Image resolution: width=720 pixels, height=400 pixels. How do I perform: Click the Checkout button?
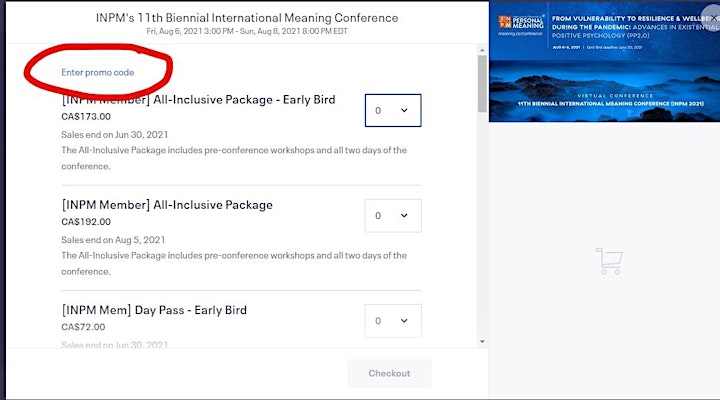389,373
